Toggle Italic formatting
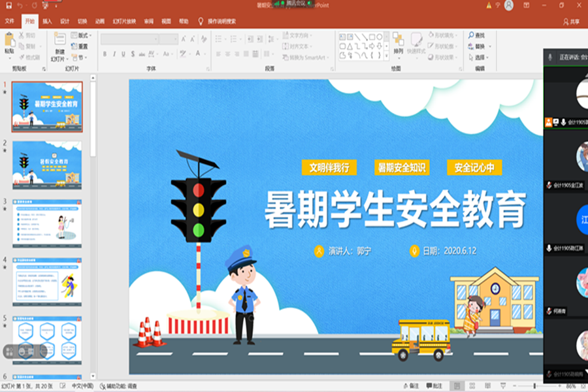The width and height of the screenshot is (588, 392). (x=114, y=54)
